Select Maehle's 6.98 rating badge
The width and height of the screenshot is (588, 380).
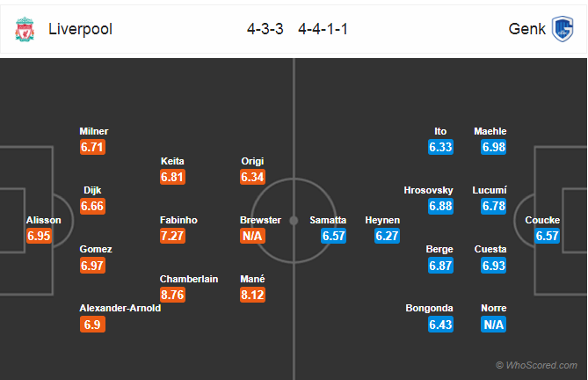click(x=493, y=147)
